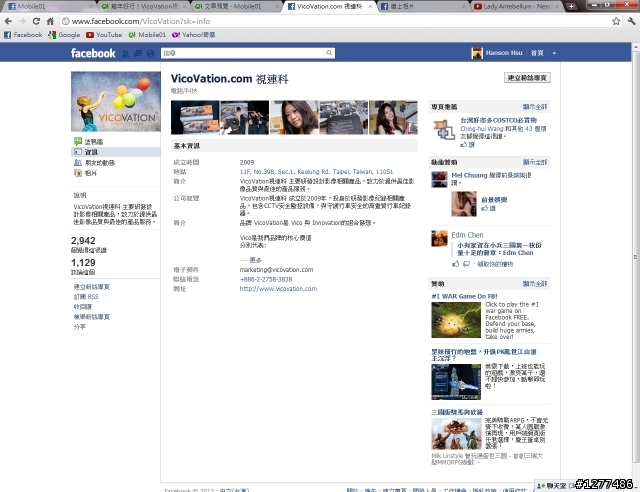Open the first product photo thumbnail
This screenshot has height=492, width=640.
coord(195,118)
